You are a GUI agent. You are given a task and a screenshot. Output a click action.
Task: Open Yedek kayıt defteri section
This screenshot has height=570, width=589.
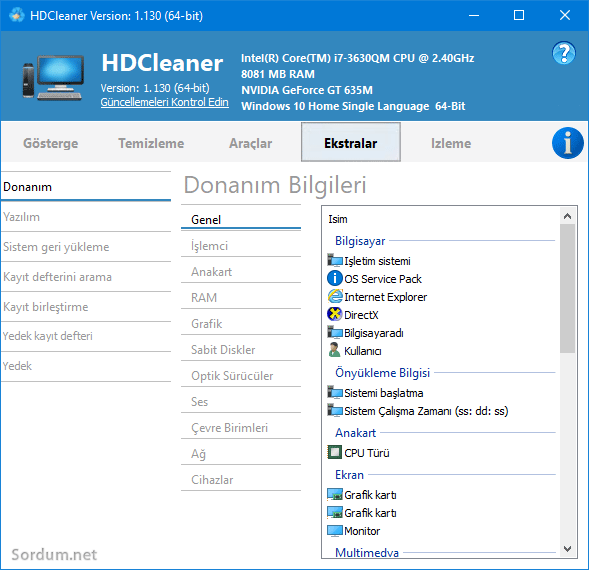(86, 336)
